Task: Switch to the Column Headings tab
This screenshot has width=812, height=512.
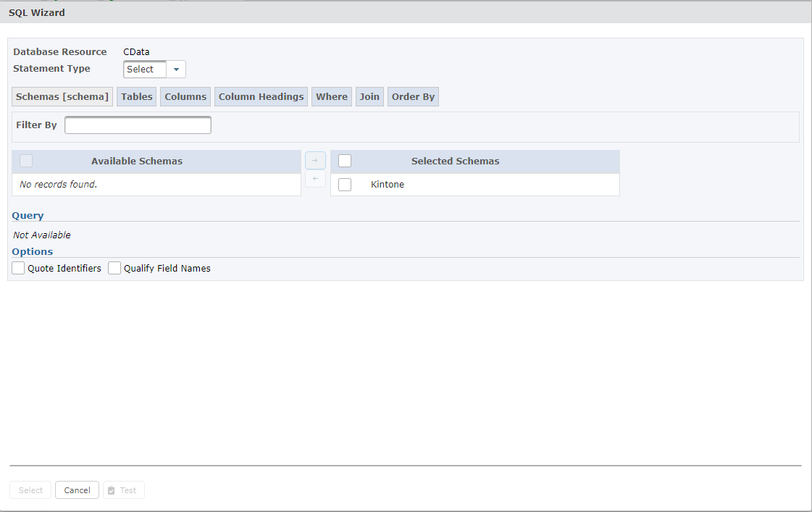Action: [x=261, y=97]
